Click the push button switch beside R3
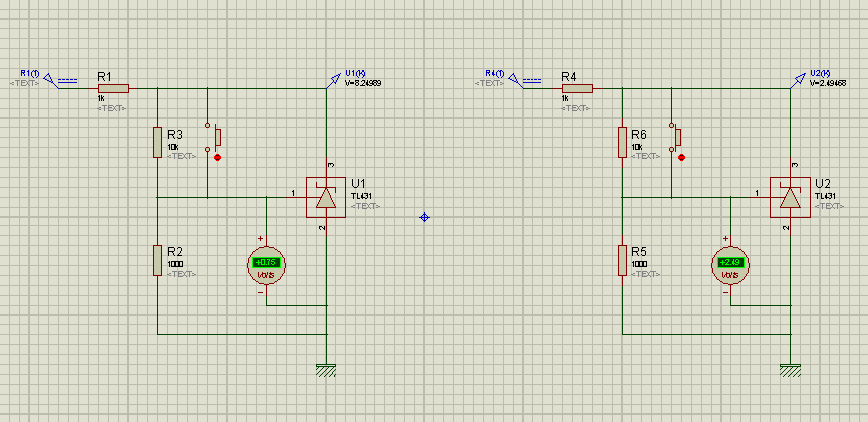This screenshot has width=868, height=422. (x=212, y=136)
